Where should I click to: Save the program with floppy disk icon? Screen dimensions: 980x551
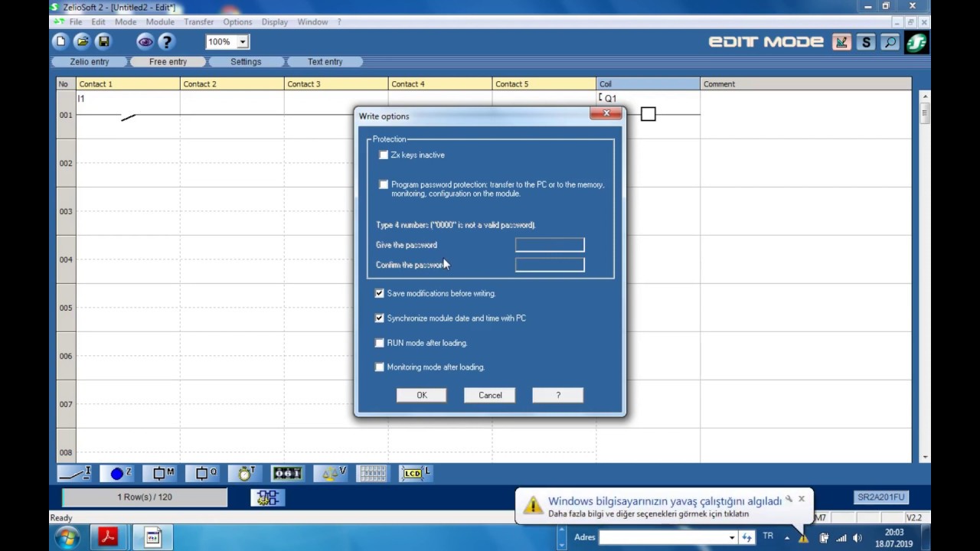[x=104, y=41]
